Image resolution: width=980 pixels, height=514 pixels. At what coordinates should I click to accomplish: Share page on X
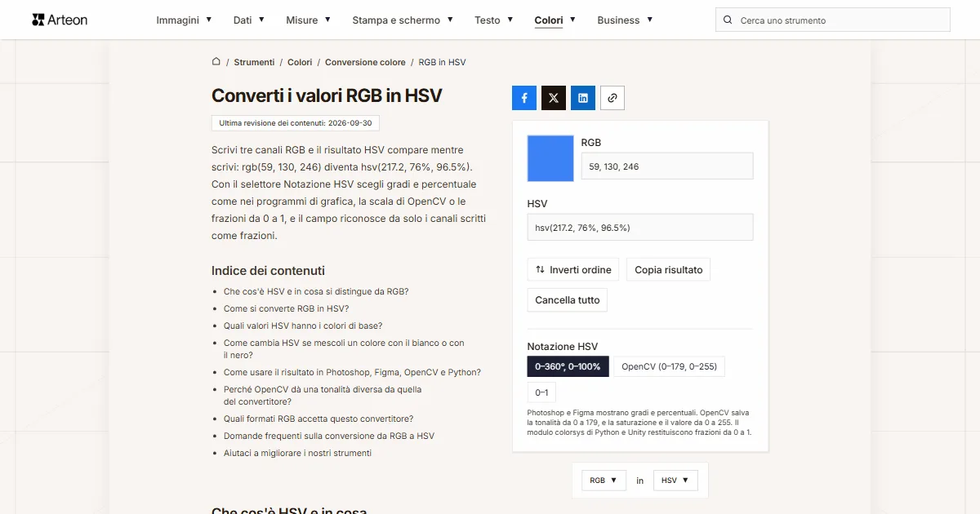[554, 98]
